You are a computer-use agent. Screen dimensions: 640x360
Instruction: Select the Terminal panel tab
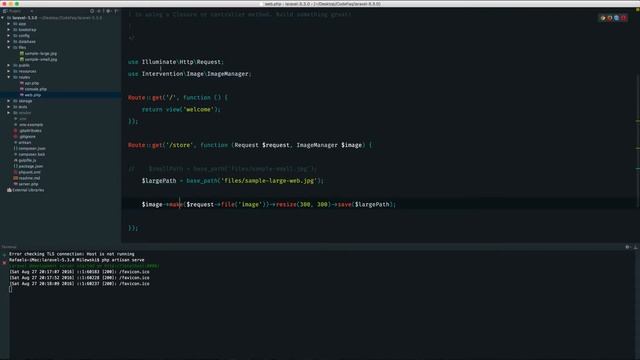tap(9, 247)
